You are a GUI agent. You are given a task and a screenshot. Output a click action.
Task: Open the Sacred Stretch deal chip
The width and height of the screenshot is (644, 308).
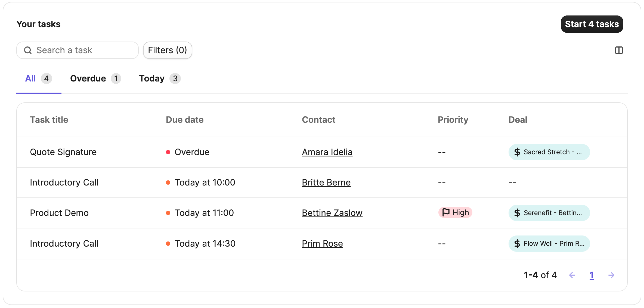pyautogui.click(x=549, y=152)
